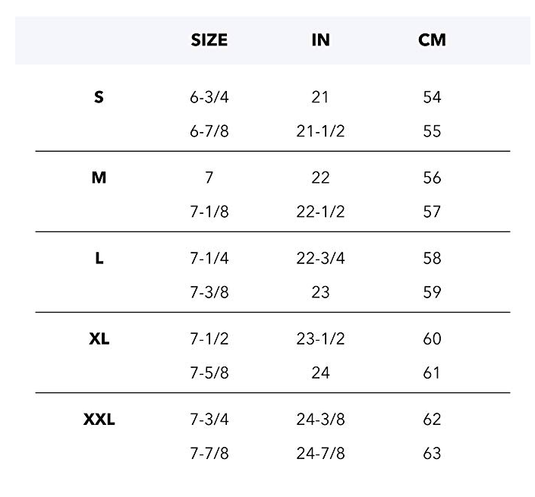
Task: Click the CM column header
Action: 432,40
